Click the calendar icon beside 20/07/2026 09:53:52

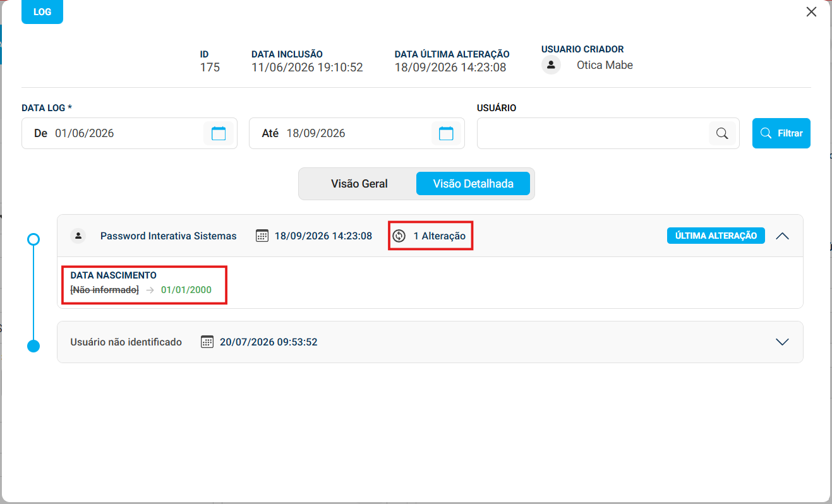(x=207, y=342)
